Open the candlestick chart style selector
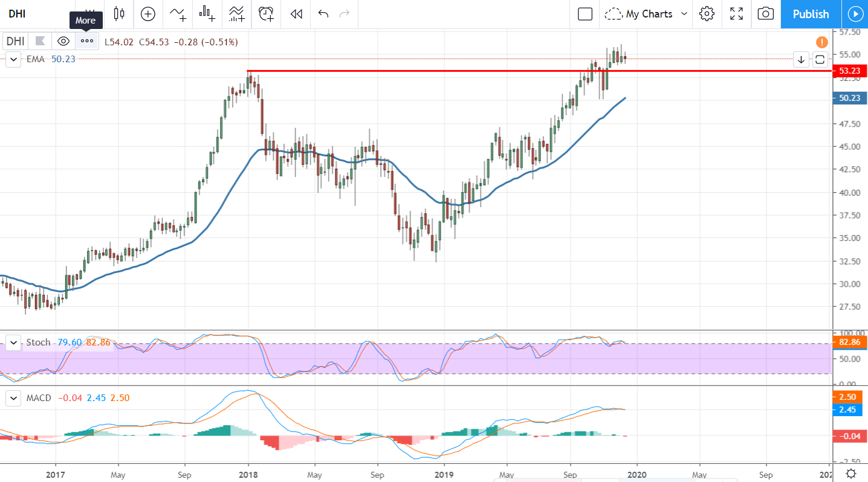Viewport: 868px width, 482px height. (118, 14)
